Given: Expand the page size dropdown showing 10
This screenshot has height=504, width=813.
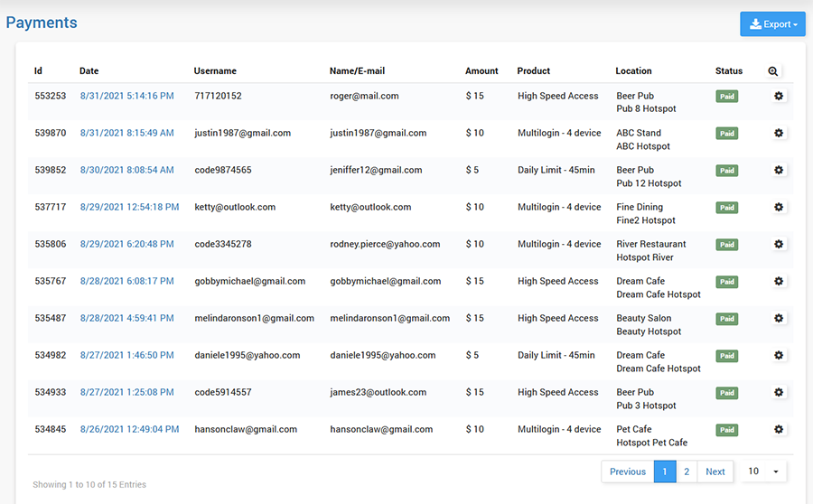Looking at the screenshot, I should click(763, 471).
